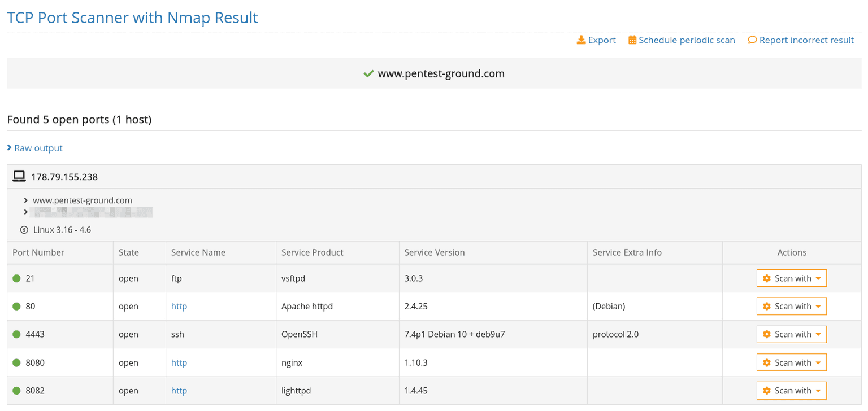Click the Schedule periodic scan link

687,40
